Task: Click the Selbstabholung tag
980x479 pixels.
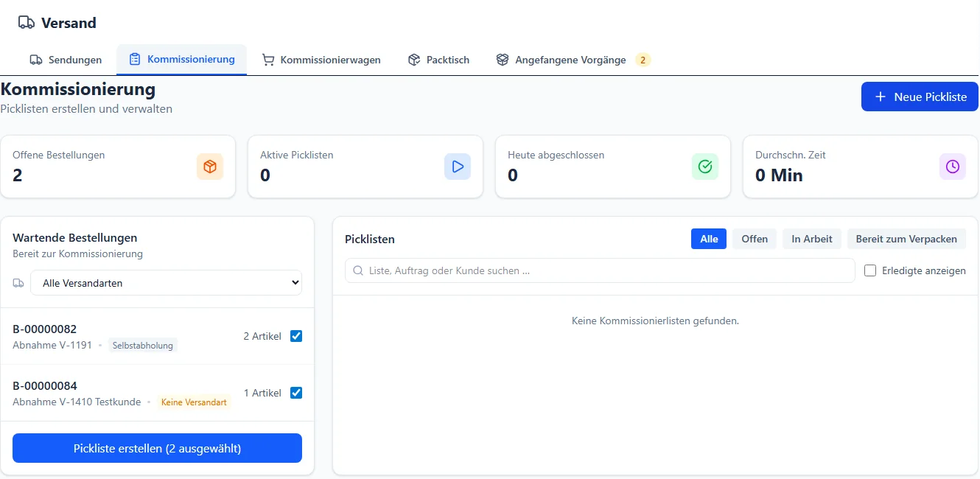Action: [143, 345]
